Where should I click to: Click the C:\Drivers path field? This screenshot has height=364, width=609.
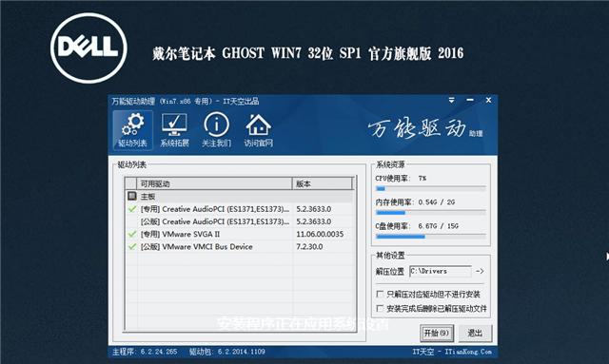(x=441, y=271)
